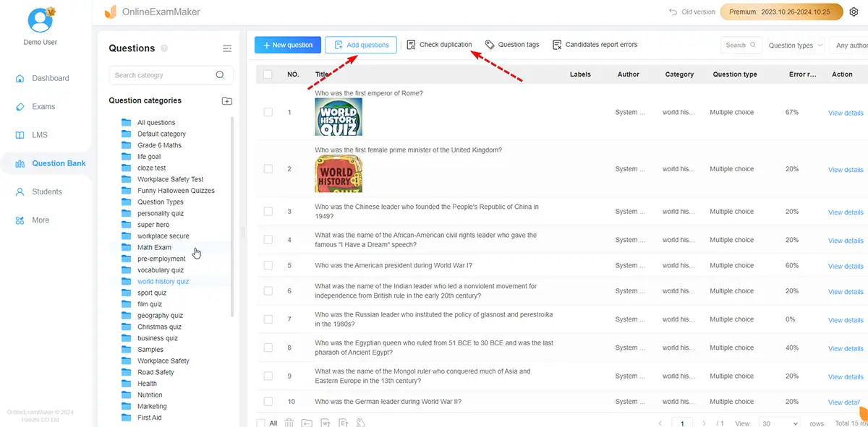
Task: Open the Exams menu item
Action: tap(43, 106)
